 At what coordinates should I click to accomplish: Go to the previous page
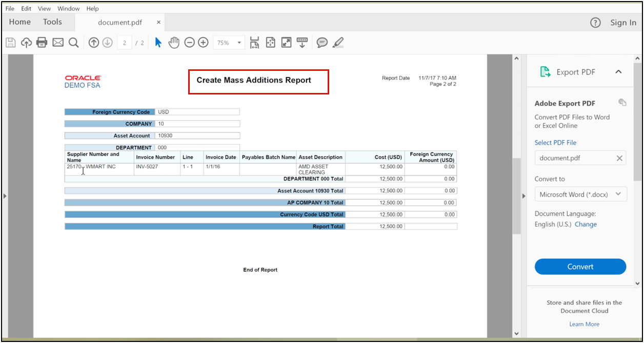tap(93, 42)
